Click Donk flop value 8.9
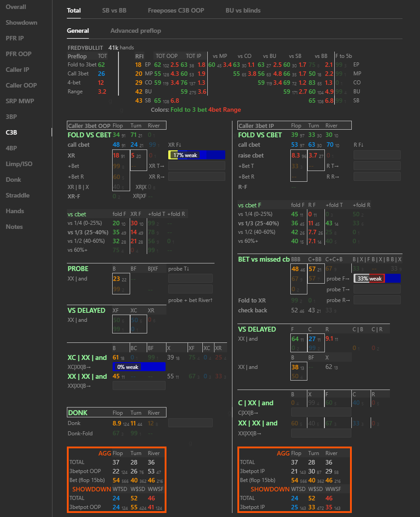The height and width of the screenshot is (517, 420). click(x=117, y=423)
